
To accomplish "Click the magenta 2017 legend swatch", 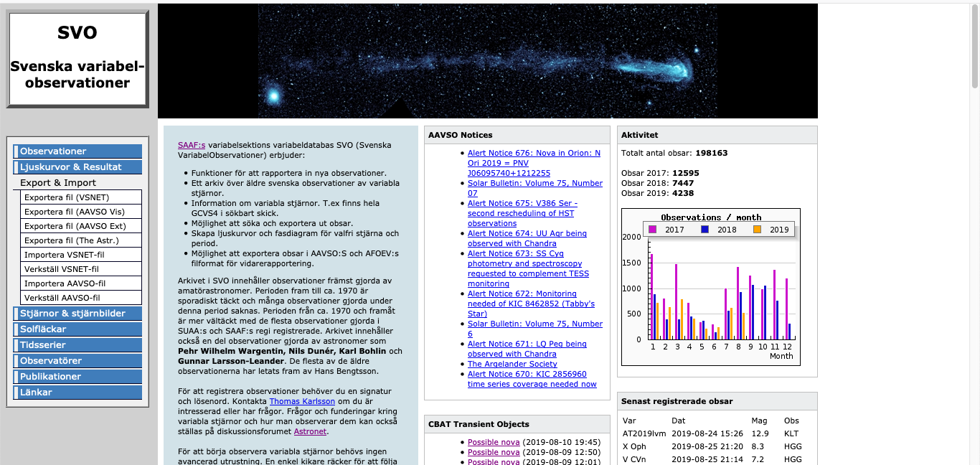I will [653, 230].
